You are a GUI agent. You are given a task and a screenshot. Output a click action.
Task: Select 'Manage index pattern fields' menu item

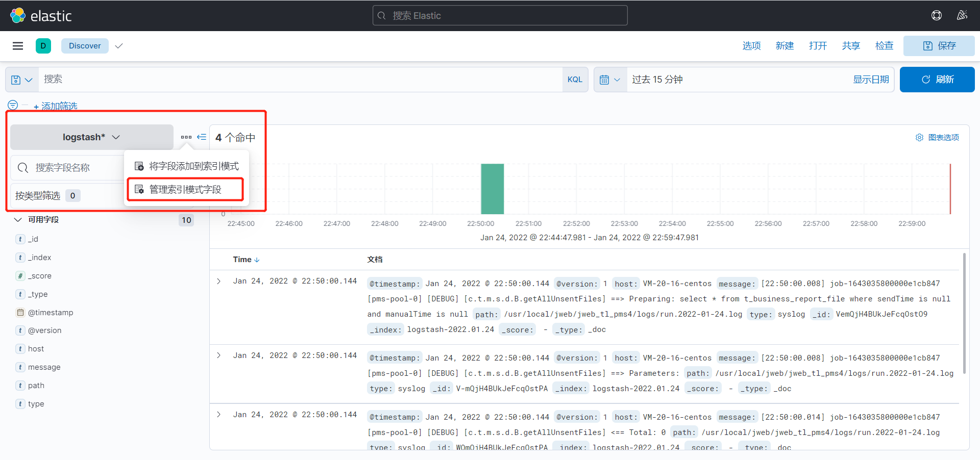pyautogui.click(x=185, y=190)
